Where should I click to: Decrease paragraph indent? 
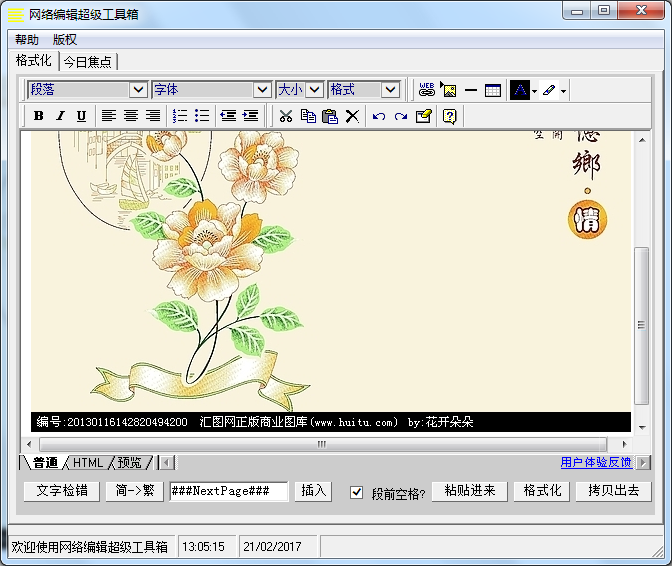click(x=228, y=116)
